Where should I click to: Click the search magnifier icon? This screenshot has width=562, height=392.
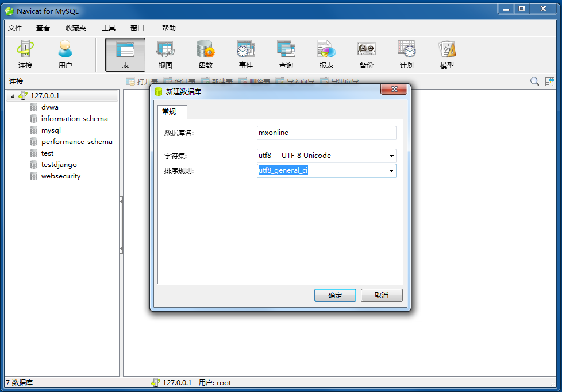(534, 81)
